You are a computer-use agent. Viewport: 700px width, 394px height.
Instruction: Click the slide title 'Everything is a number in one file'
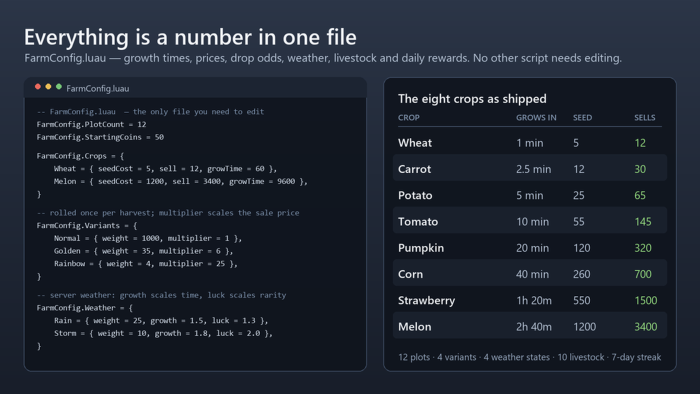(190, 37)
